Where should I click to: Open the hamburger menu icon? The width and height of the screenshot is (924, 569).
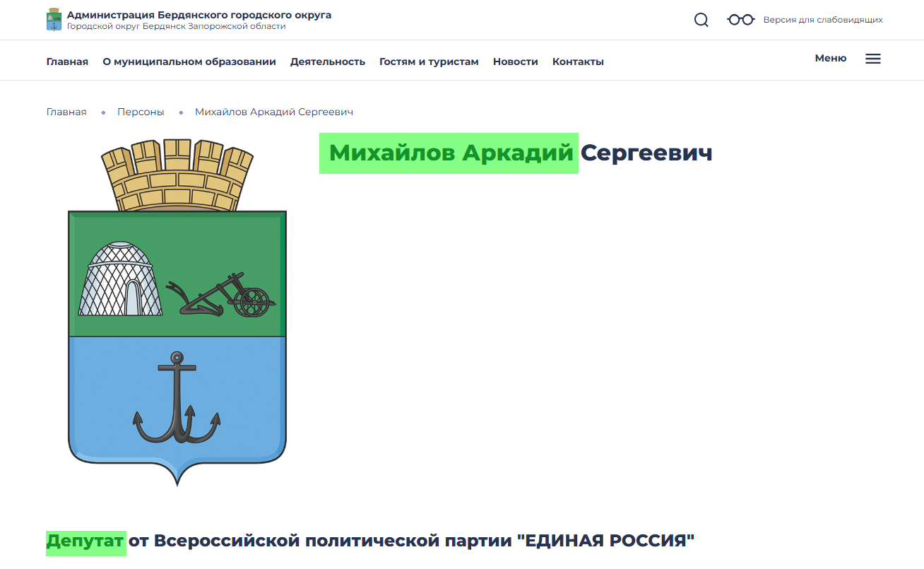pos(873,59)
